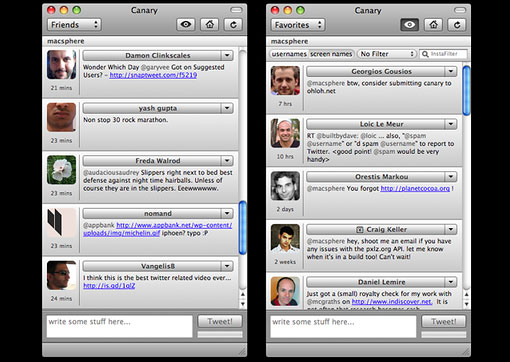Viewport: 510px width, 362px height.
Task: Toggle the eye view button in left Canary window
Action: click(186, 24)
